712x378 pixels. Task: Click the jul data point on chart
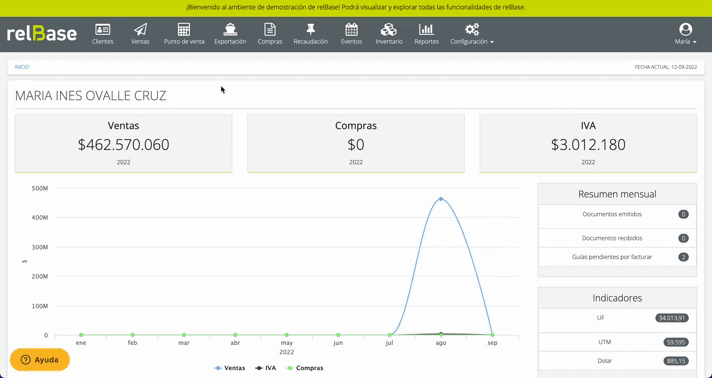pos(390,335)
